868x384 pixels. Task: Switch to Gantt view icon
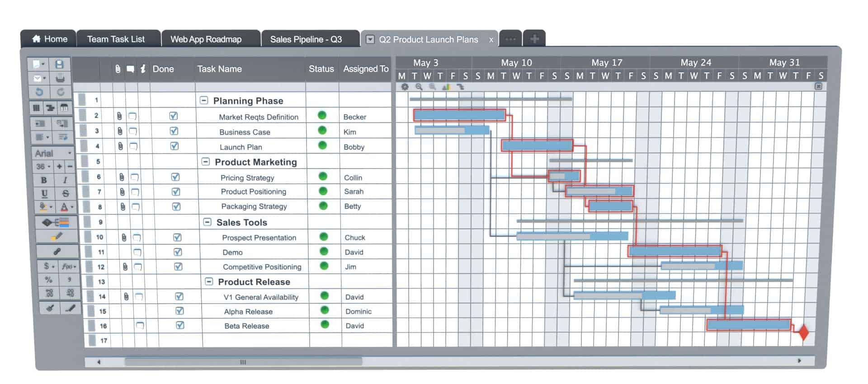(50, 108)
